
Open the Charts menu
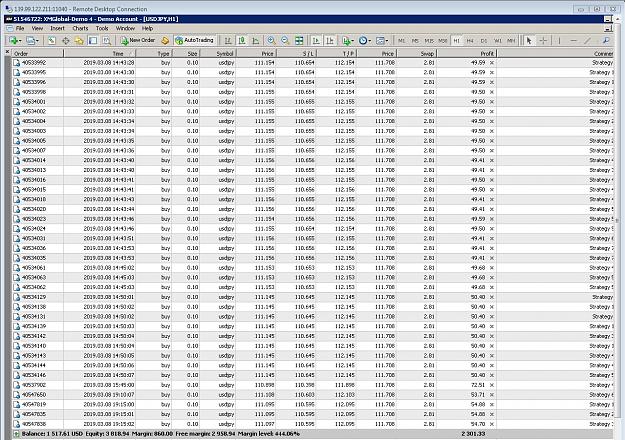point(80,28)
